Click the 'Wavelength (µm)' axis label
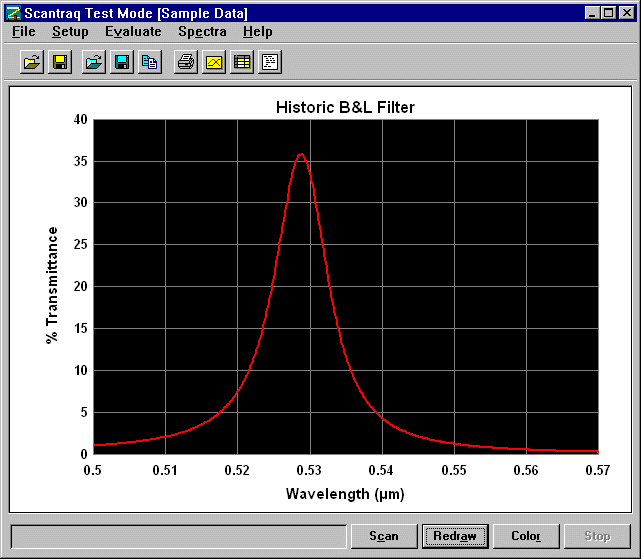This screenshot has height=559, width=641. coord(345,494)
